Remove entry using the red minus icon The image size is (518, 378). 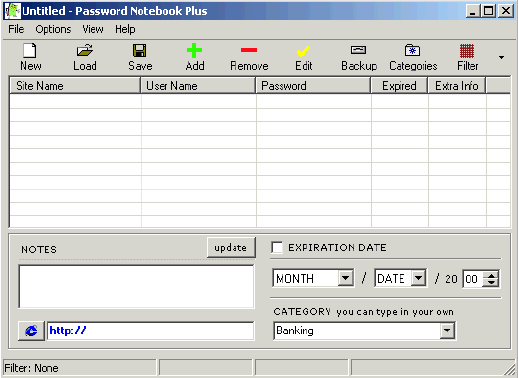(x=249, y=57)
